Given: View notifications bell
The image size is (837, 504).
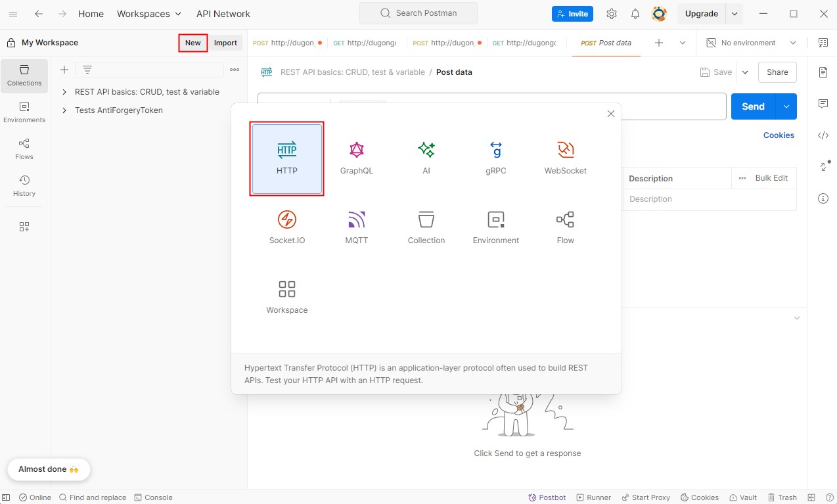Looking at the screenshot, I should click(635, 14).
